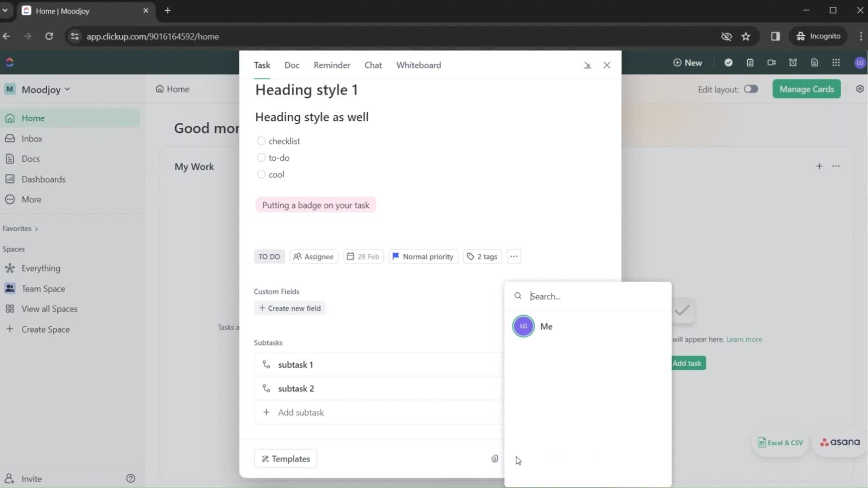This screenshot has height=488, width=868.
Task: Click the attachment paperclip icon
Action: coord(495,458)
